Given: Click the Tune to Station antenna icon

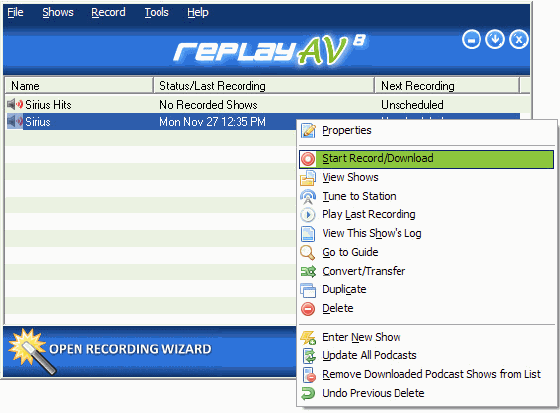Looking at the screenshot, I should (308, 197).
